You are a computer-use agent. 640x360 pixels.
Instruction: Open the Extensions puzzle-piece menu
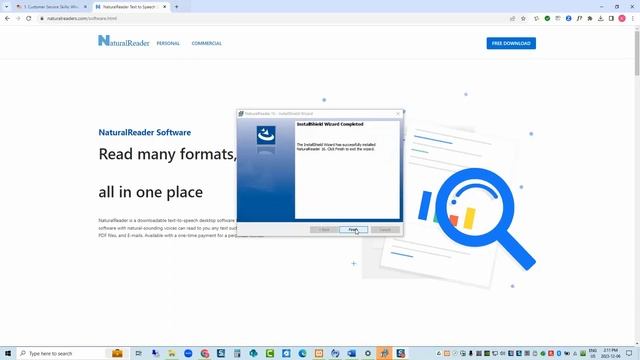pos(590,18)
